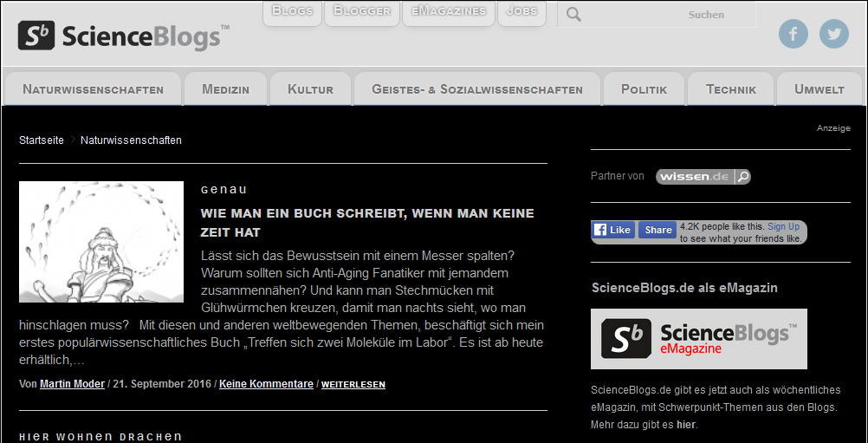The width and height of the screenshot is (868, 443).
Task: Go to Startseite breadcrumb link
Action: [42, 140]
